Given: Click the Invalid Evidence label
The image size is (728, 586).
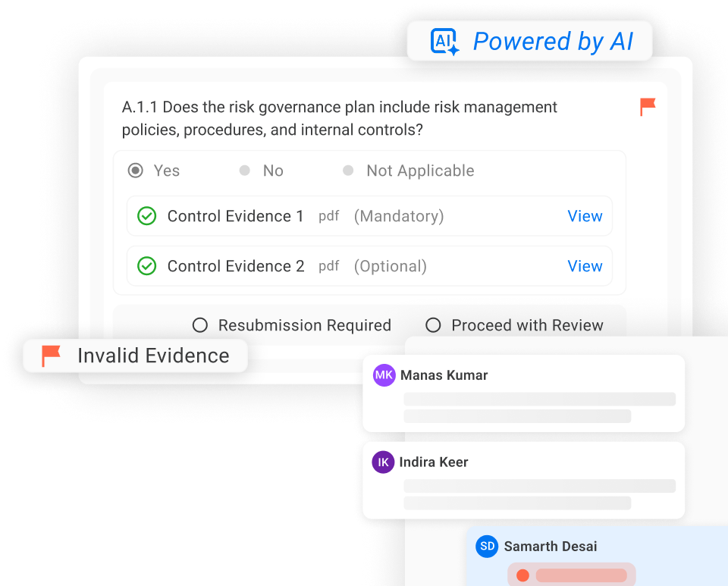Looking at the screenshot, I should coord(153,356).
